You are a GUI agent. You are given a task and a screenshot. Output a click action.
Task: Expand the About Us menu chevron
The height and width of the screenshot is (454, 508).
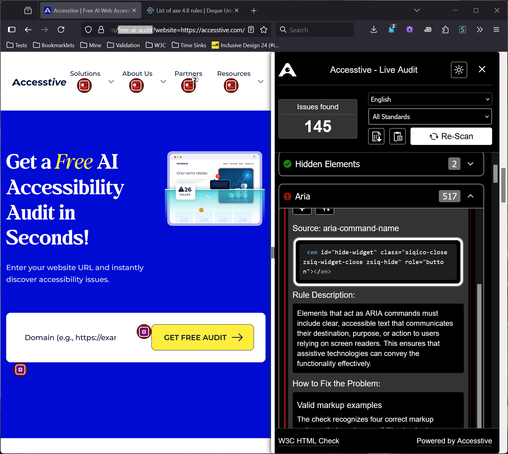(x=163, y=82)
